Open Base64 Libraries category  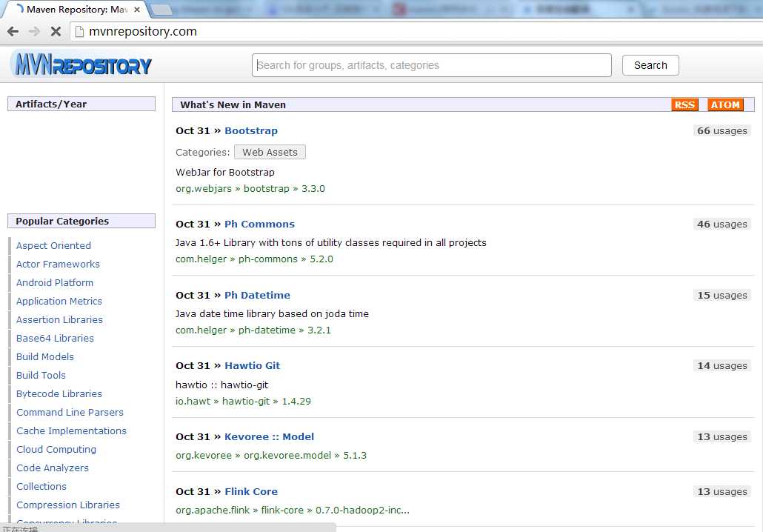point(55,338)
